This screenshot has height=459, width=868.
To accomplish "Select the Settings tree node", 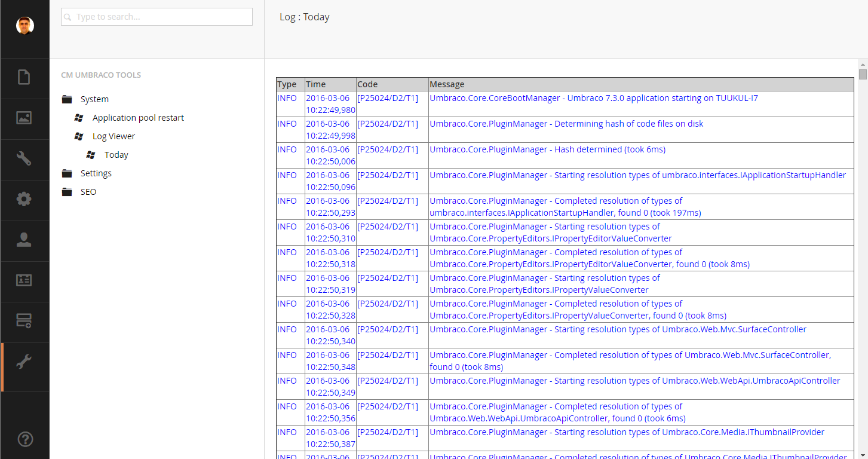I will (x=96, y=173).
